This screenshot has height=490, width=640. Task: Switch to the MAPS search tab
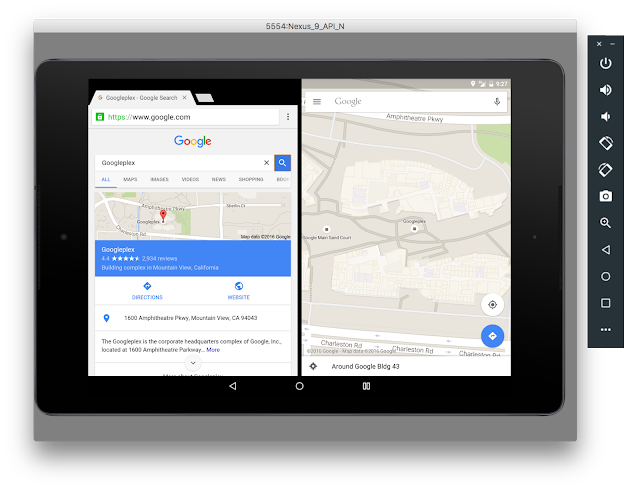tap(130, 179)
